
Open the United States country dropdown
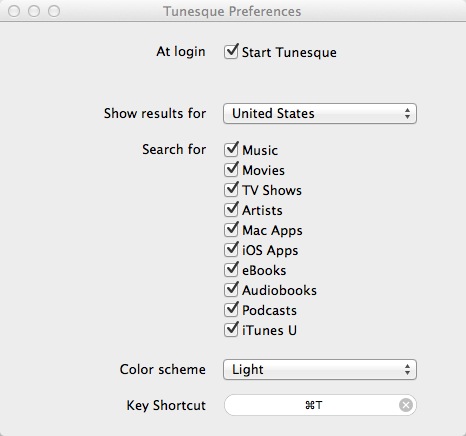coord(320,113)
